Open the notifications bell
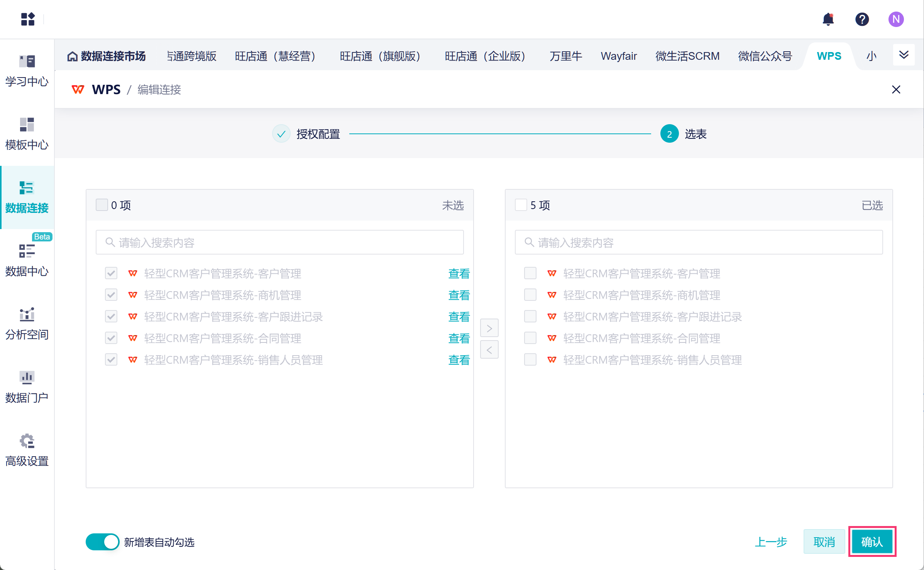This screenshot has width=924, height=570. coord(828,19)
